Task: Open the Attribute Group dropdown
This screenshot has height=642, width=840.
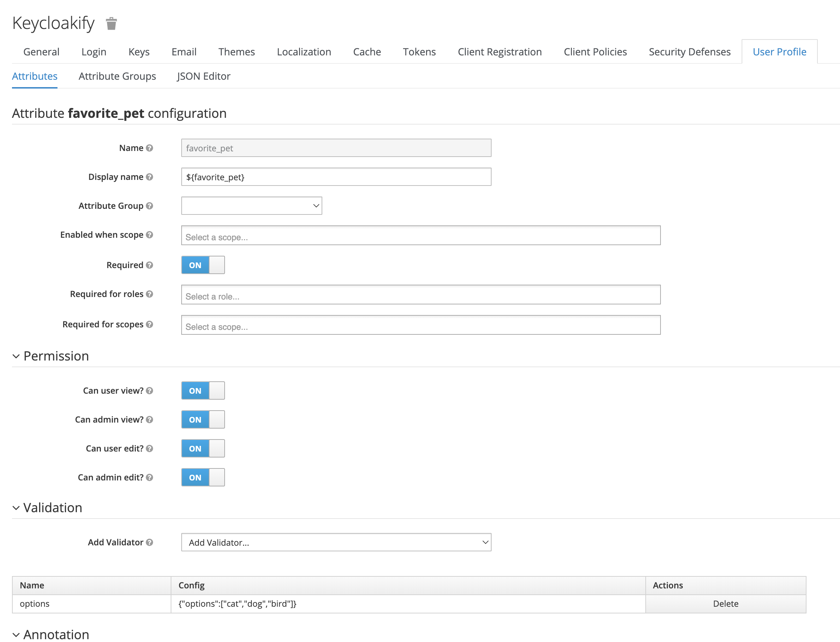Action: coord(252,206)
